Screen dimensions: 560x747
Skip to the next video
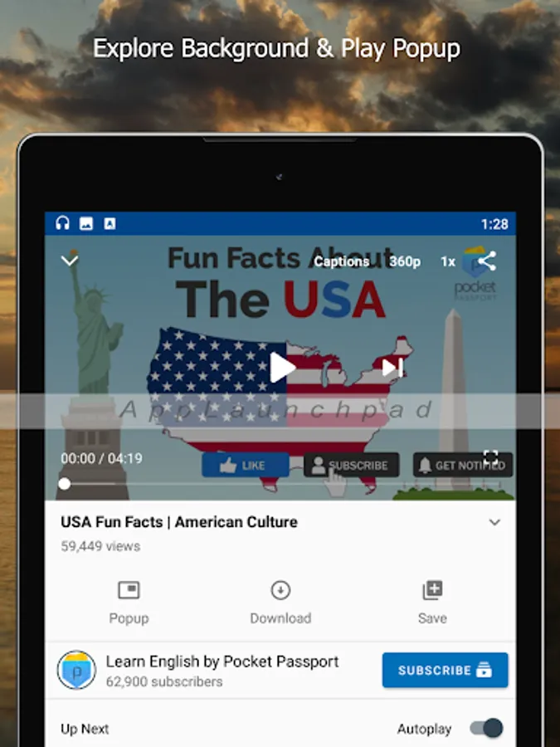click(x=392, y=368)
